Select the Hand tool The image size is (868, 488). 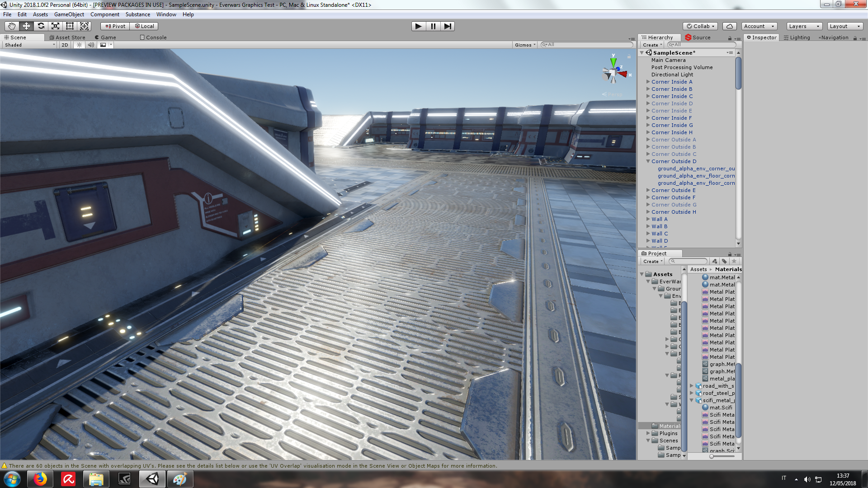12,26
